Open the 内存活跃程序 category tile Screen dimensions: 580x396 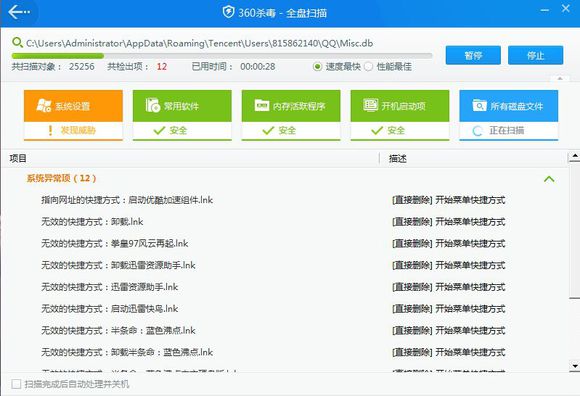coord(291,115)
